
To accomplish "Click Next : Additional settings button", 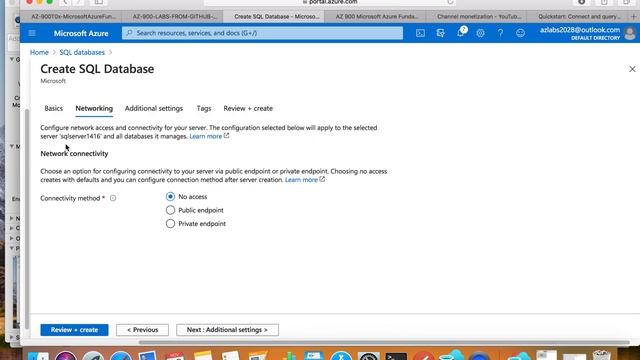I will pos(227,330).
